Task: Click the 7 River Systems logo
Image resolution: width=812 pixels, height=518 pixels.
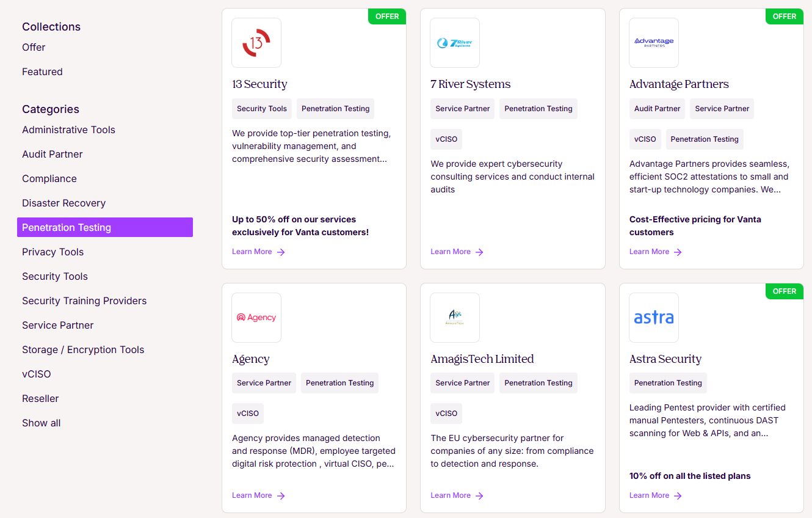Action: click(x=454, y=42)
